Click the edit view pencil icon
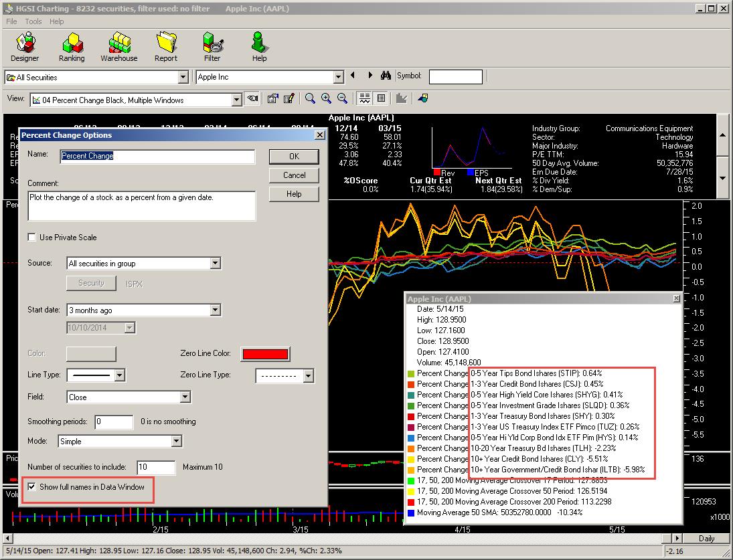733x560 pixels. pos(289,98)
